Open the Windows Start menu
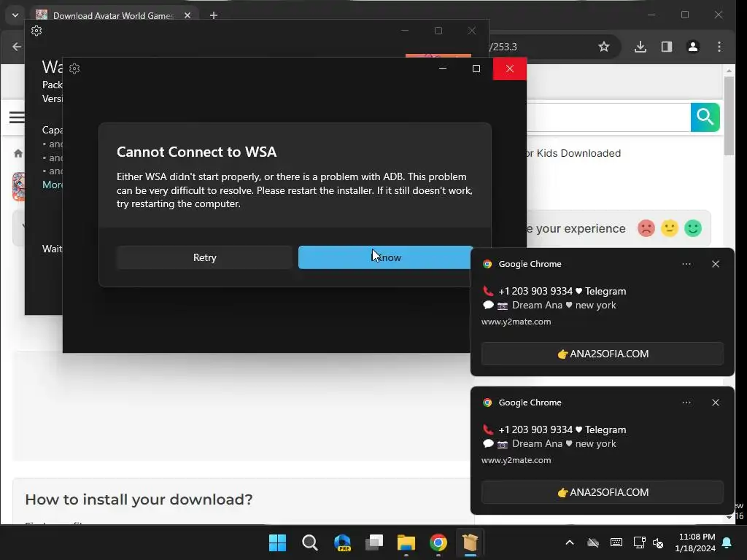Screen dimensions: 747x560 click(277, 542)
